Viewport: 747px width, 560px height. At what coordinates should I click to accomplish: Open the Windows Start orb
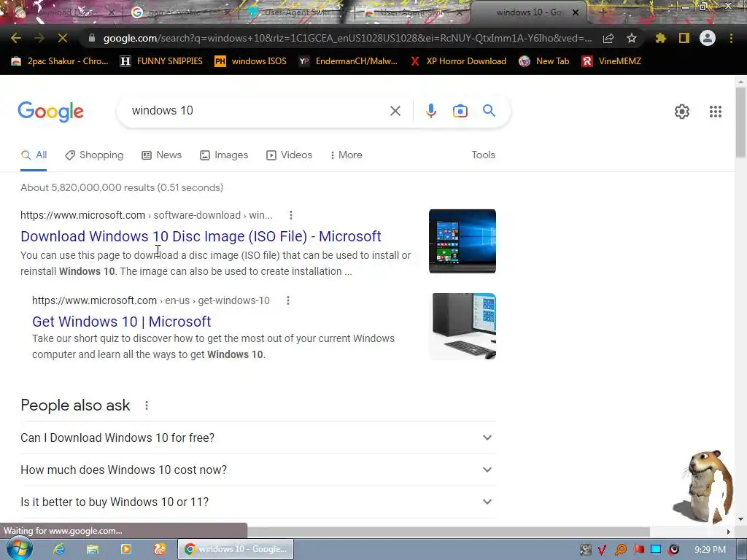pyautogui.click(x=19, y=548)
